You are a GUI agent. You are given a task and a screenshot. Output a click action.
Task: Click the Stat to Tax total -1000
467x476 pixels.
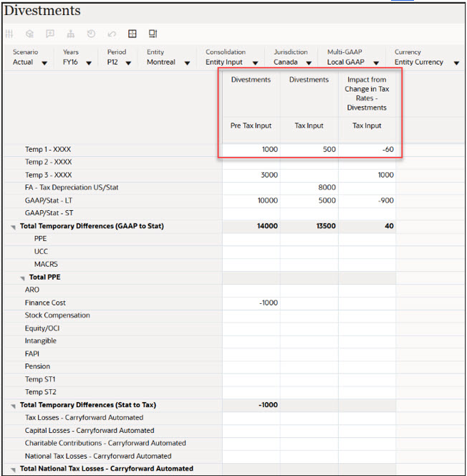tap(251, 404)
